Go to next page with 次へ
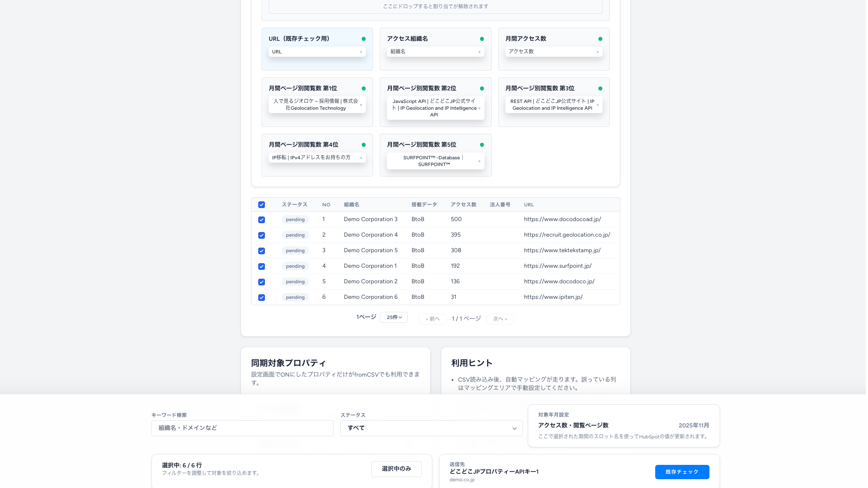The height and width of the screenshot is (488, 868). click(x=500, y=319)
